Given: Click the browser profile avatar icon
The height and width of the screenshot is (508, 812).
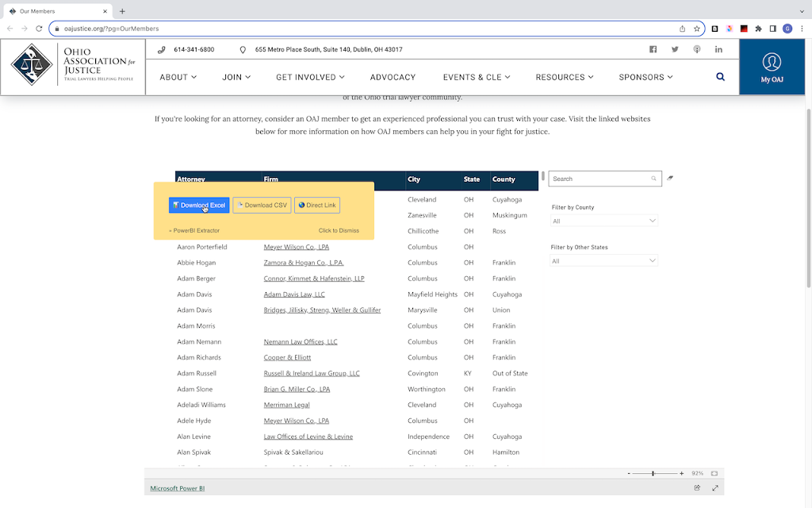Looking at the screenshot, I should point(787,29).
